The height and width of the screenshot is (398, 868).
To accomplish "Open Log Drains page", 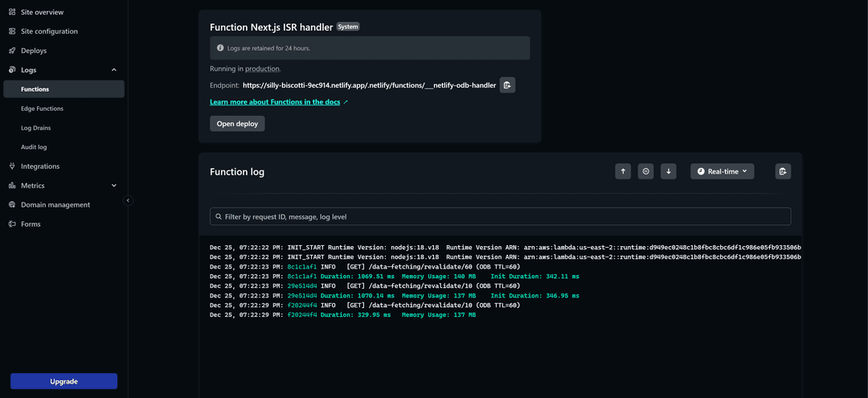I will coord(36,128).
